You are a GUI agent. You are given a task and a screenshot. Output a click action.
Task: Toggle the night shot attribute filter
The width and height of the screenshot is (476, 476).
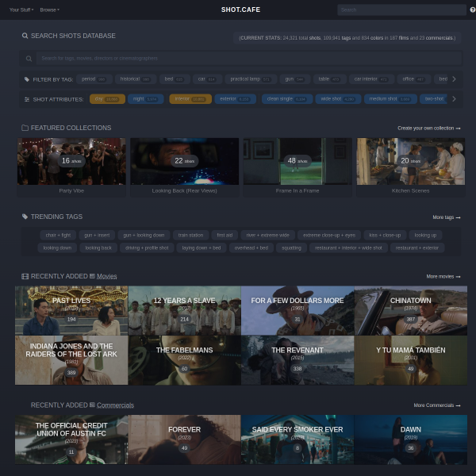146,99
